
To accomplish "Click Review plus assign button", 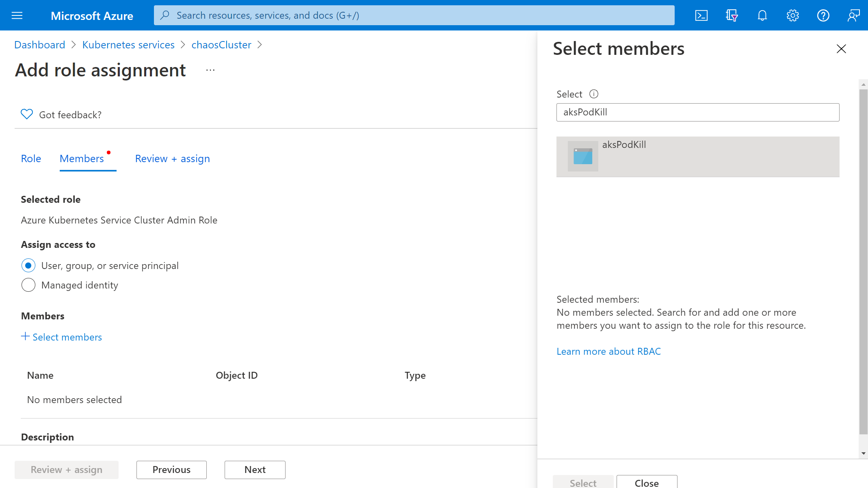I will tap(67, 469).
